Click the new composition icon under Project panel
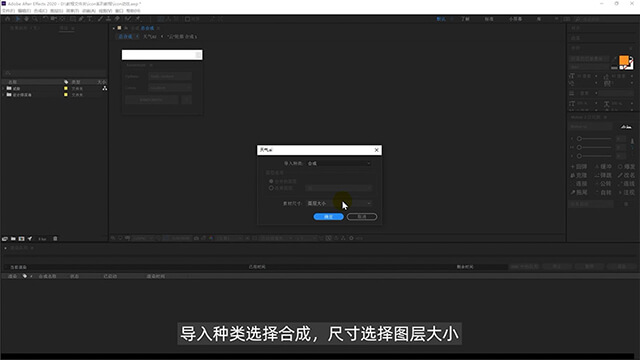The height and width of the screenshot is (360, 640). (x=21, y=238)
